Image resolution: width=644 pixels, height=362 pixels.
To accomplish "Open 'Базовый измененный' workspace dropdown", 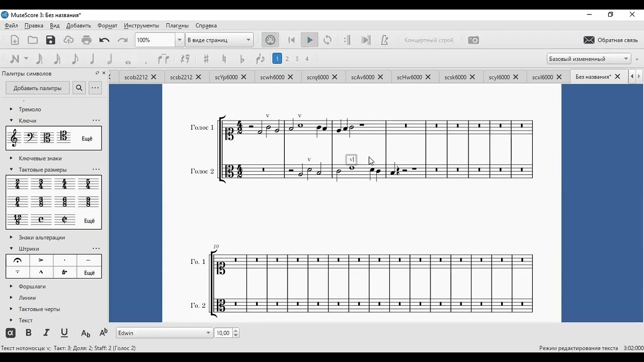I will (589, 59).
